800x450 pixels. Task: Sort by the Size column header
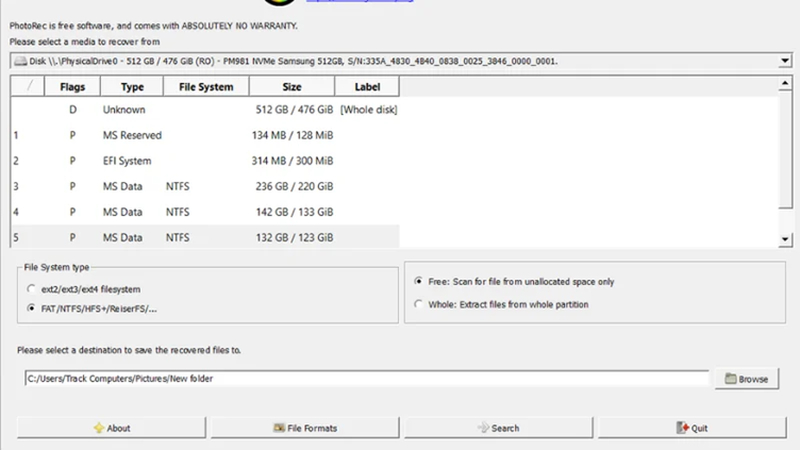pos(292,87)
